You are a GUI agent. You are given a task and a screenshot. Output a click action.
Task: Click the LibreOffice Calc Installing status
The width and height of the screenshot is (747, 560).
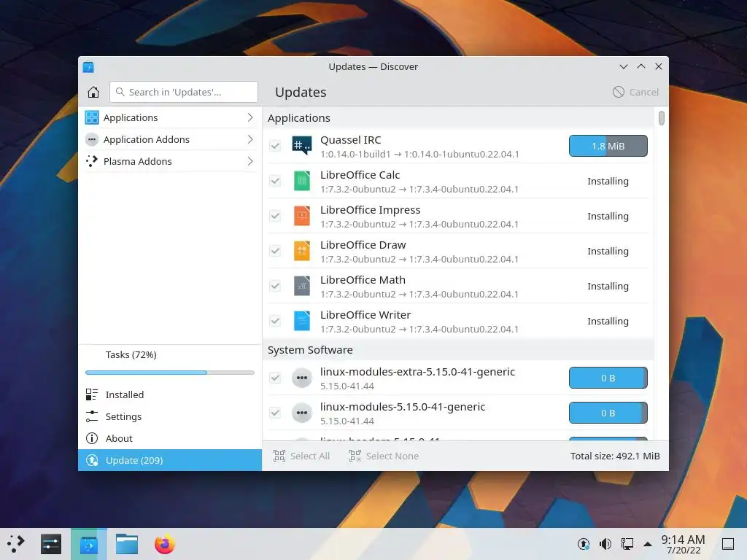pos(608,181)
